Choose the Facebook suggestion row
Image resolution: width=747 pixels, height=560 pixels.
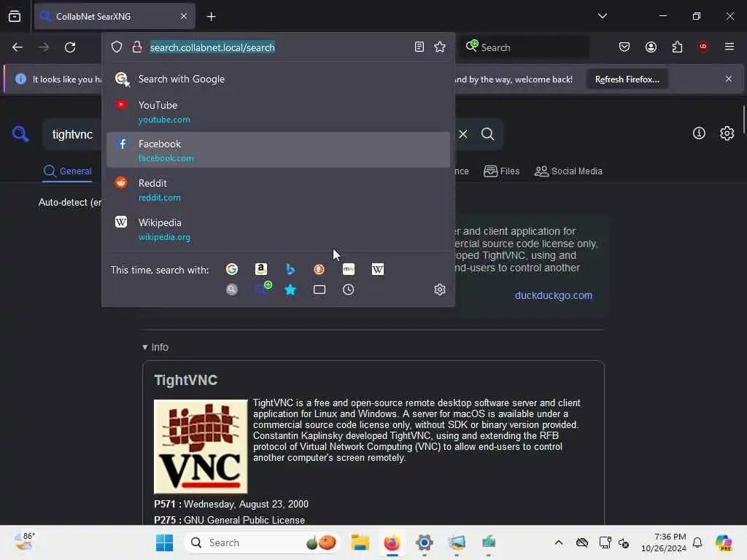coord(278,150)
